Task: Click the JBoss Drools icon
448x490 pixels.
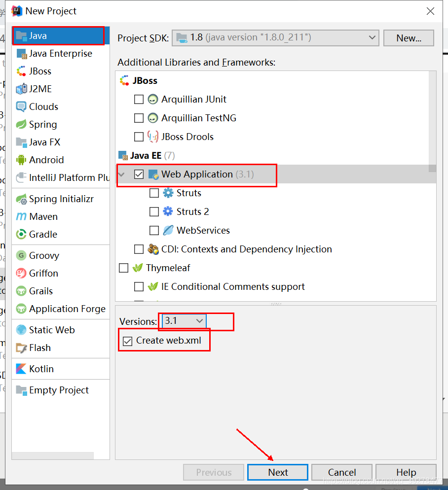Action: click(152, 137)
